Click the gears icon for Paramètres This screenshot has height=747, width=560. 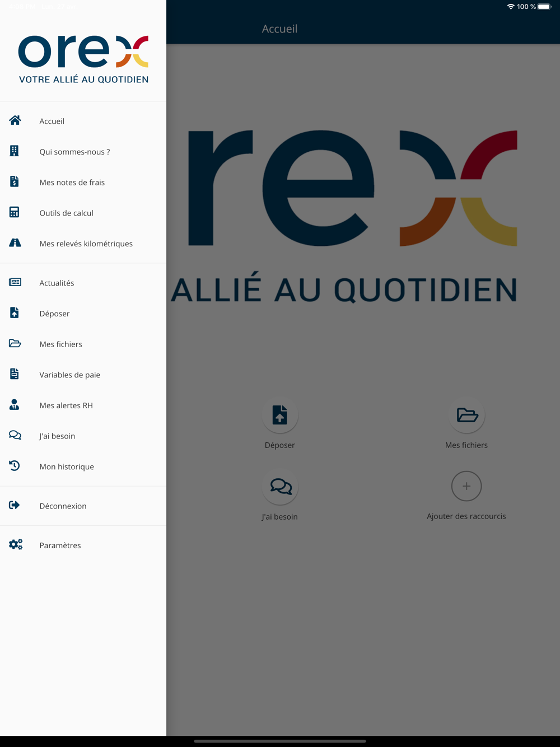tap(16, 544)
